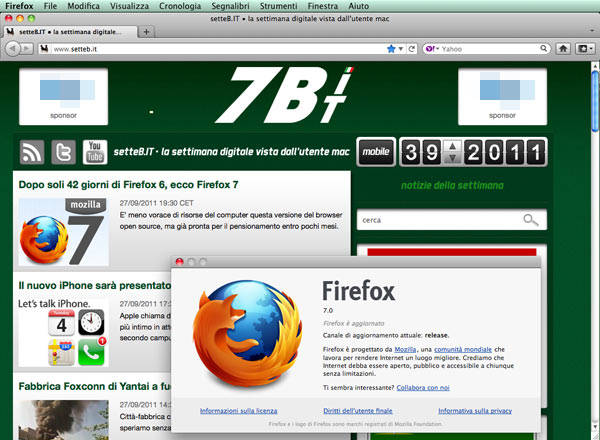Reload the page with the refresh icon
This screenshot has height=440, width=600.
click(x=411, y=48)
